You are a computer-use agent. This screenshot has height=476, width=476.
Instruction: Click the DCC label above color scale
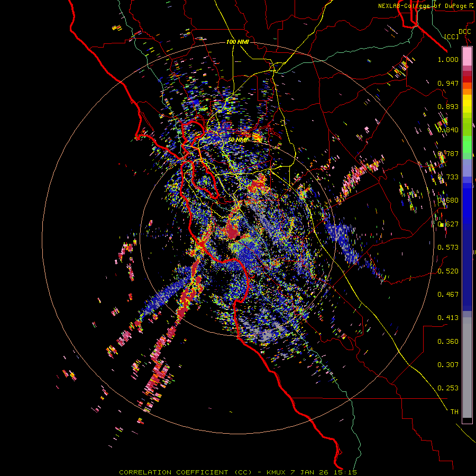(x=464, y=32)
